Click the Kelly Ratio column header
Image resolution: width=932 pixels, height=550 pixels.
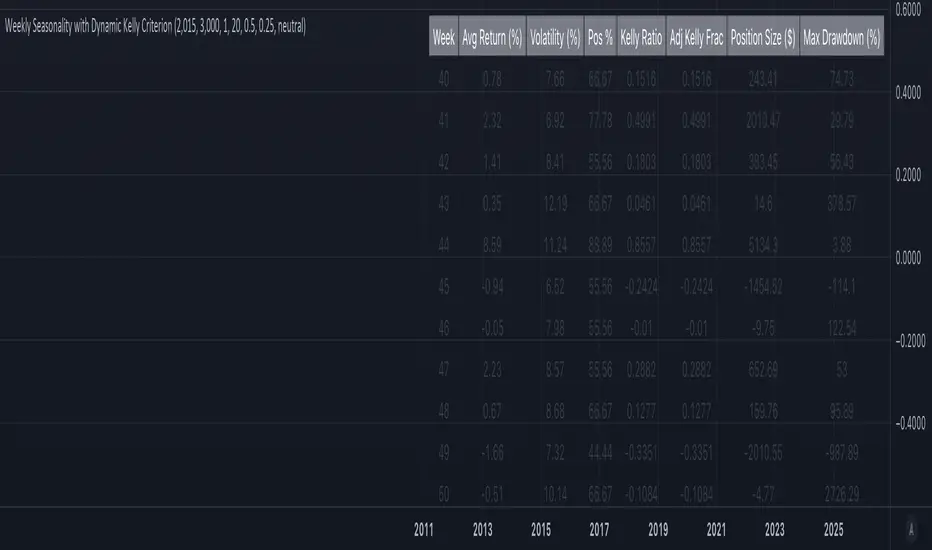640,39
